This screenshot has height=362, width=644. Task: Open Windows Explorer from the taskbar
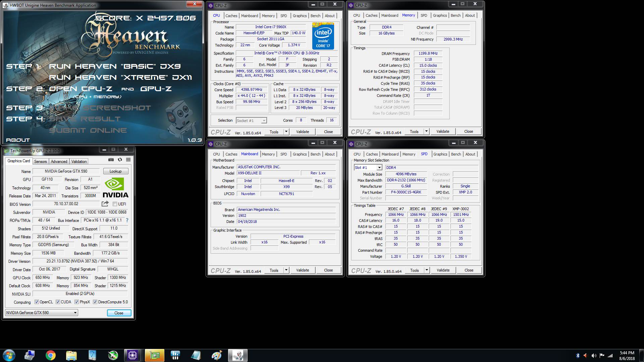[71, 355]
